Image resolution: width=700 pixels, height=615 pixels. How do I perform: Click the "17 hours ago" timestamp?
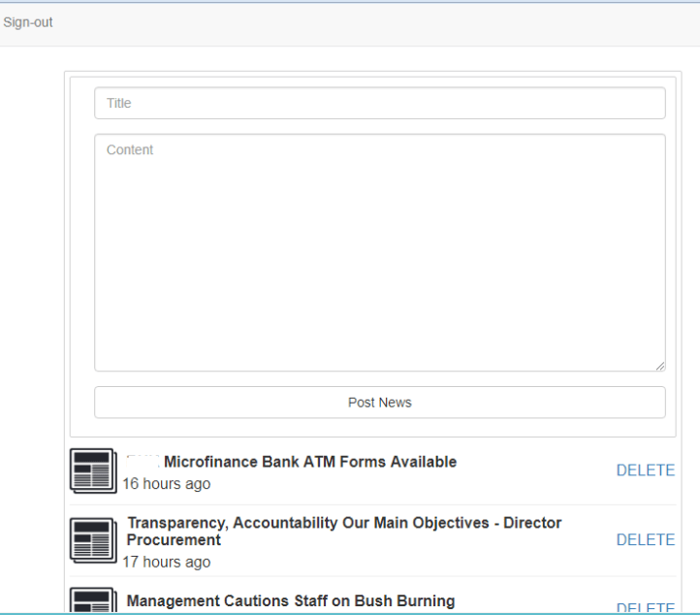166,562
